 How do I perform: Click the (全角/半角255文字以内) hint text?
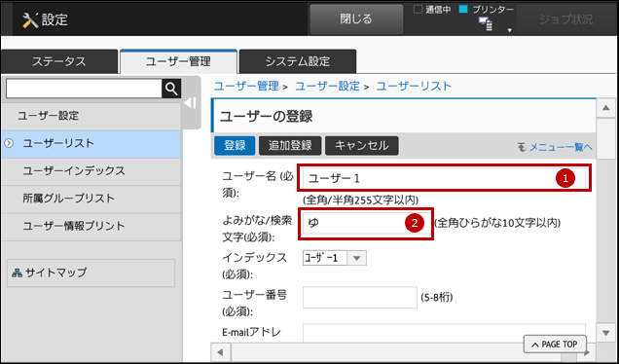360,200
